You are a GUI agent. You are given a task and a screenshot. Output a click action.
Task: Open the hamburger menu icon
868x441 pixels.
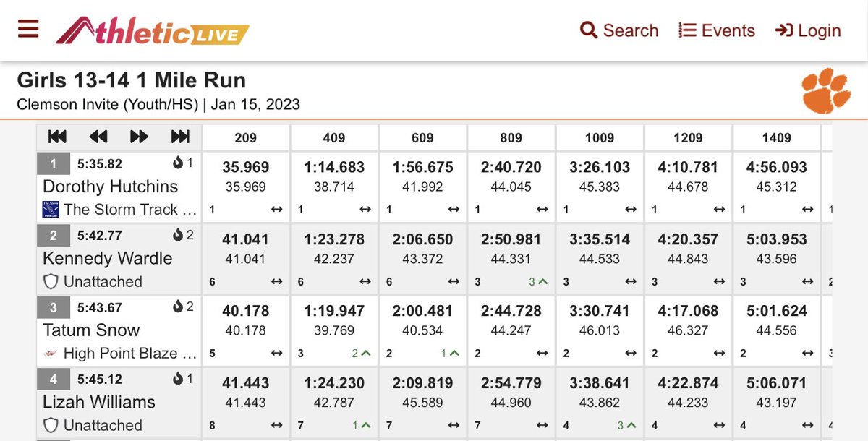coord(28,30)
